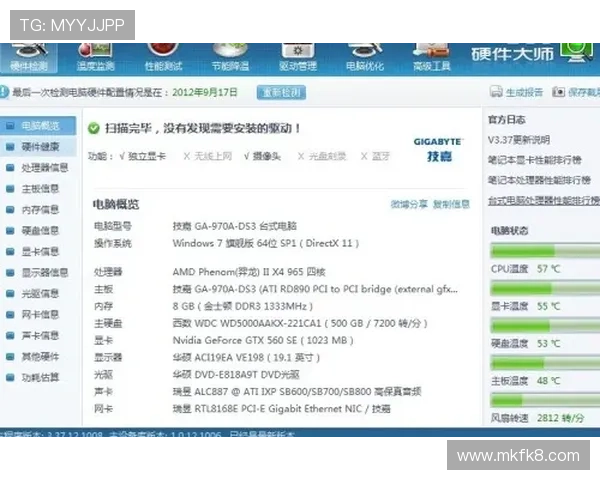The height and width of the screenshot is (480, 600).
Task: Click the 瑞昱 RTL8168E network card value
Action: tap(281, 409)
